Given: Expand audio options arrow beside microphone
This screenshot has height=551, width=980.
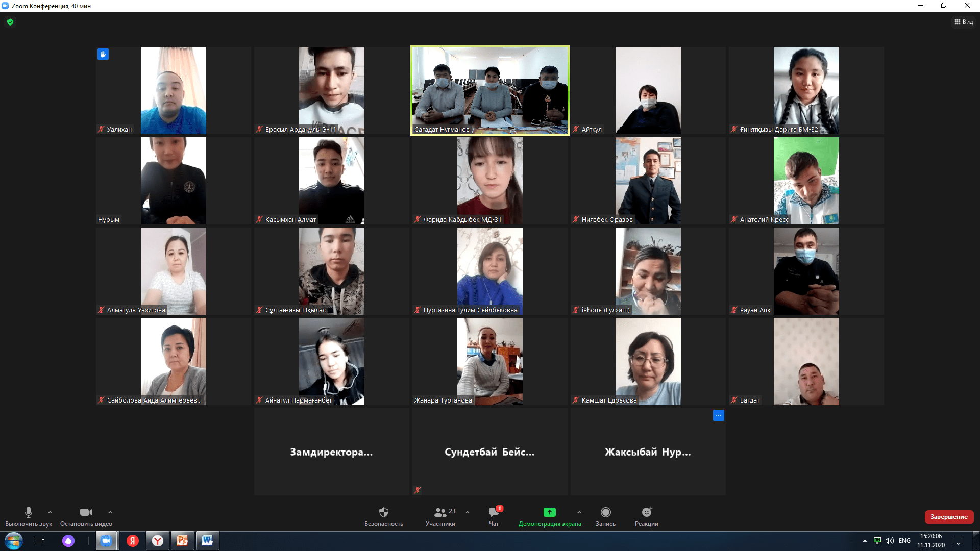Looking at the screenshot, I should coord(50,512).
